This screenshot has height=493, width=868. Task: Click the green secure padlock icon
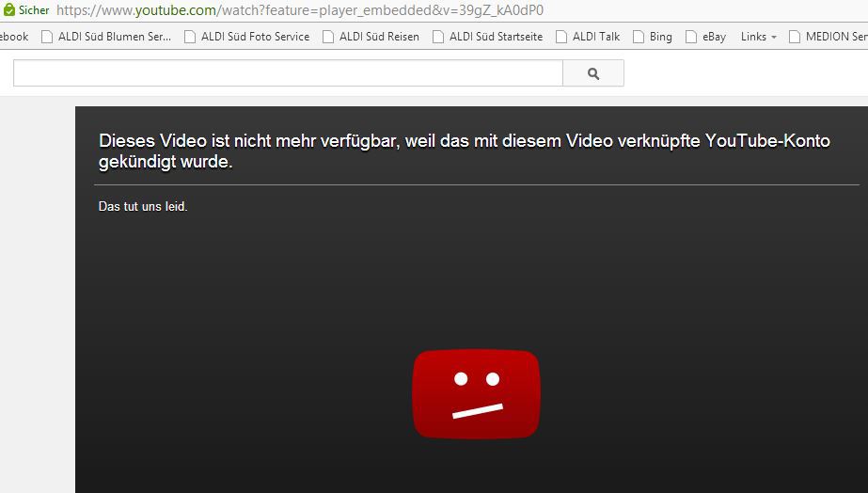pos(8,9)
